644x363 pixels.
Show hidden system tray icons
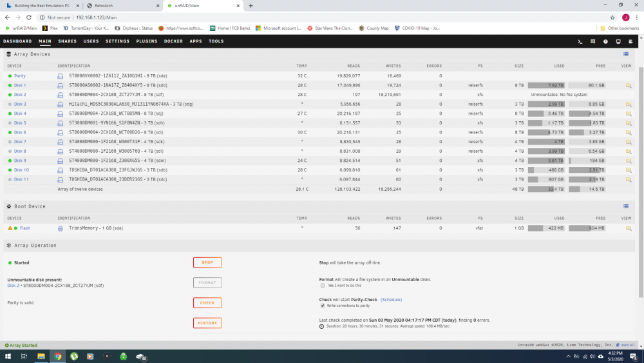point(569,357)
